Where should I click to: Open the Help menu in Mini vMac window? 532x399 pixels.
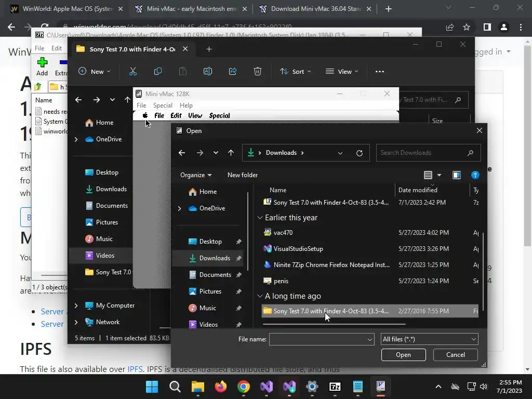coord(186,105)
